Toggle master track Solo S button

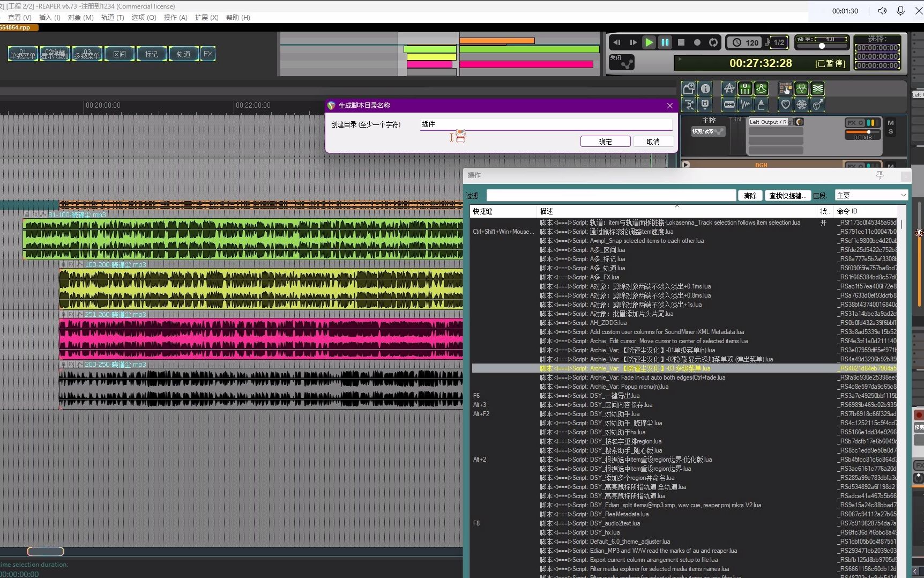coord(891,131)
